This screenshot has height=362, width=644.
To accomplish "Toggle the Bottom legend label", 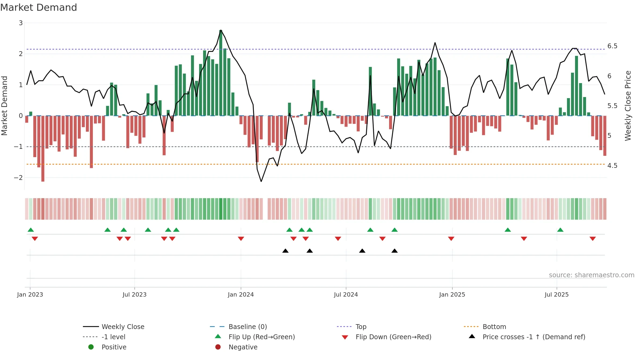I will point(494,327).
